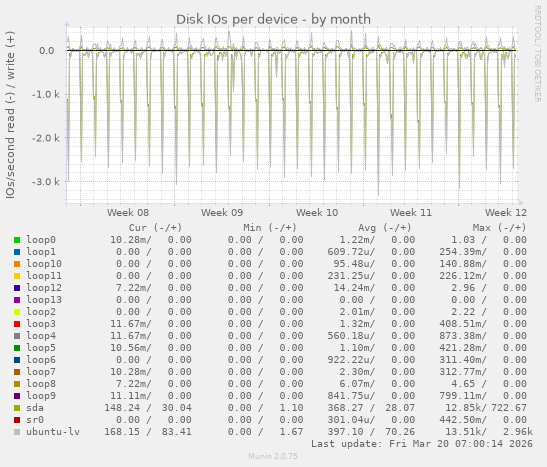The image size is (547, 467).
Task: Click loop12 average value '14.24m'
Action: (x=352, y=288)
